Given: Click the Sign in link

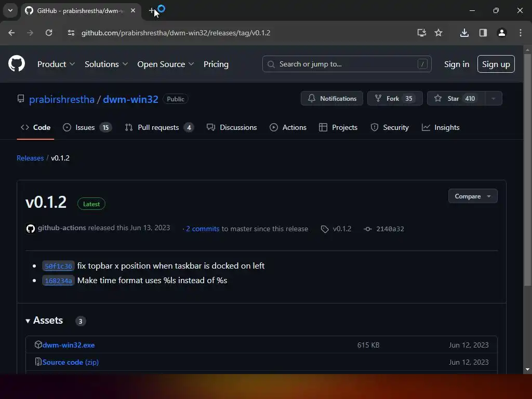Looking at the screenshot, I should click(x=456, y=64).
